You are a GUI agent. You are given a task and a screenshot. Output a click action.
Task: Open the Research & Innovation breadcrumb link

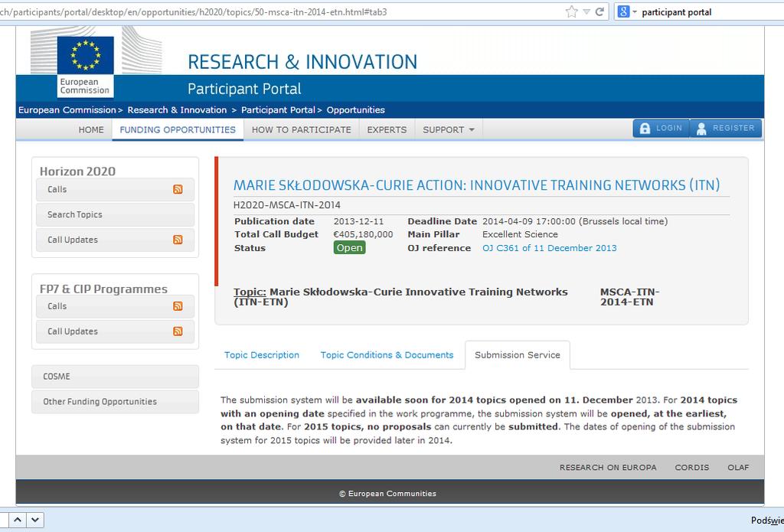(x=177, y=110)
